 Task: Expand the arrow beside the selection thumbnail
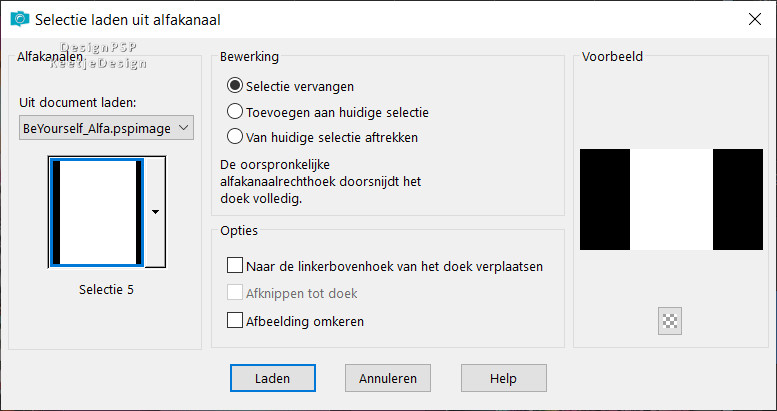155,212
